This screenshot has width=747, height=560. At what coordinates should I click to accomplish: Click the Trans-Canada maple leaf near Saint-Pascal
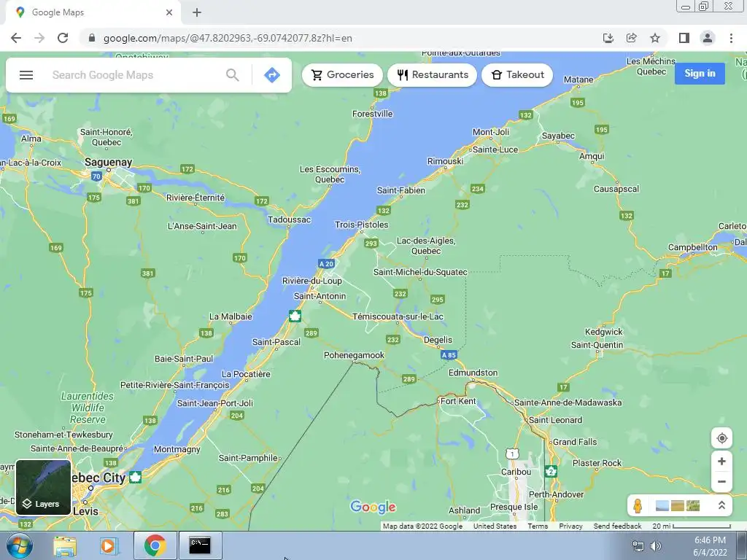pyautogui.click(x=295, y=316)
